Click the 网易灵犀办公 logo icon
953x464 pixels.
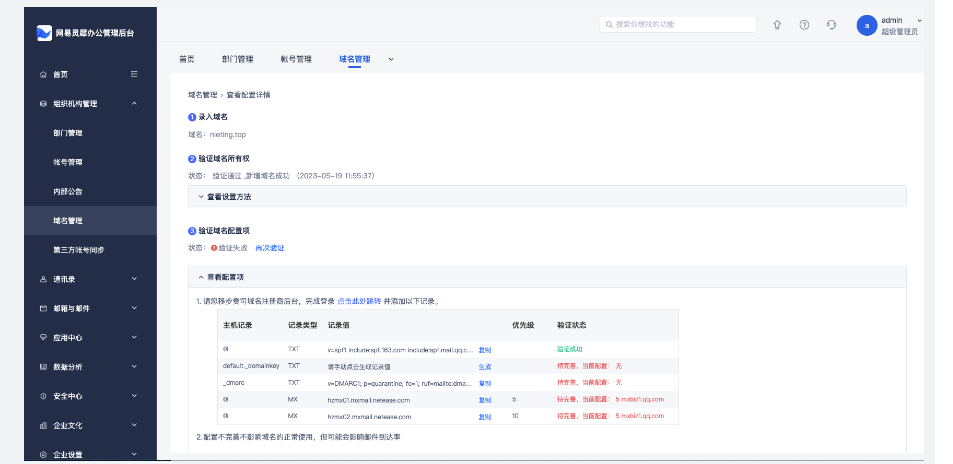click(44, 33)
